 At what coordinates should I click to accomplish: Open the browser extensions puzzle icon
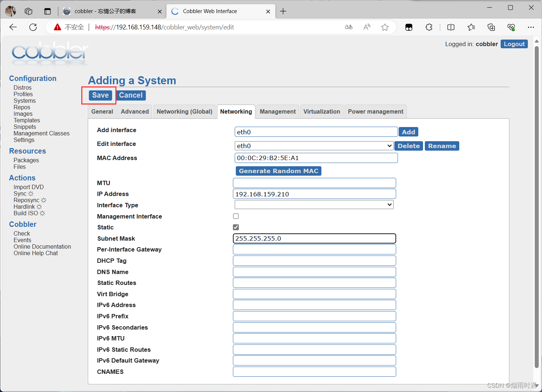[x=429, y=27]
